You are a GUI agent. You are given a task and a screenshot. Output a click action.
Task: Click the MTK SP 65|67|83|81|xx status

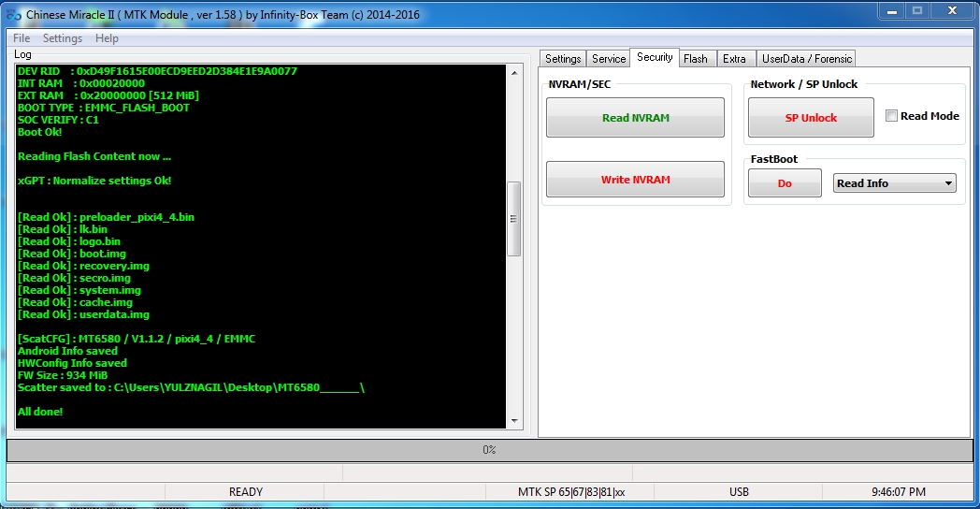click(570, 492)
